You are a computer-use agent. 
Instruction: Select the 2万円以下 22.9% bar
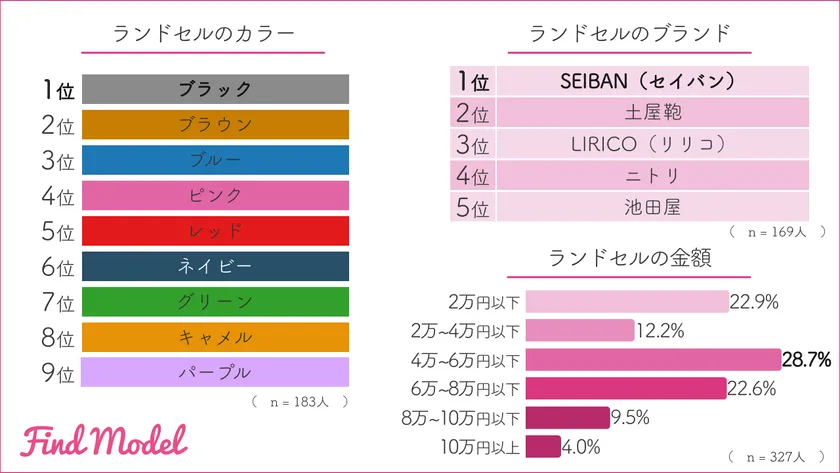626,301
